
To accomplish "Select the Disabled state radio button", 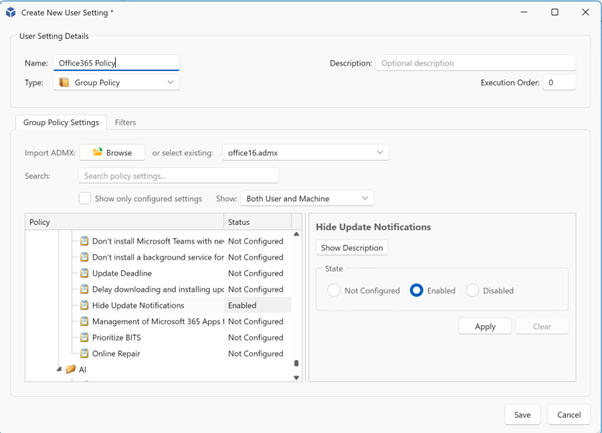I will coord(472,291).
